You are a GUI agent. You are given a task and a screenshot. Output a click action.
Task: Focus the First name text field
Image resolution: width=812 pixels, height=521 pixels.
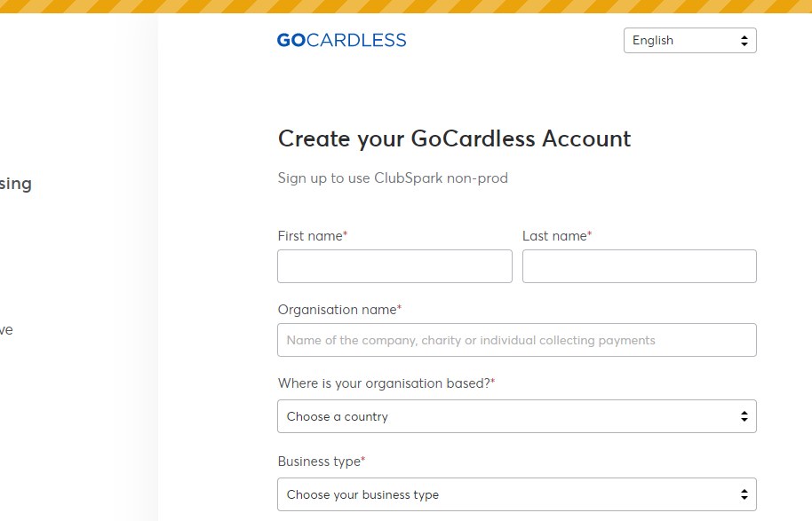(394, 266)
